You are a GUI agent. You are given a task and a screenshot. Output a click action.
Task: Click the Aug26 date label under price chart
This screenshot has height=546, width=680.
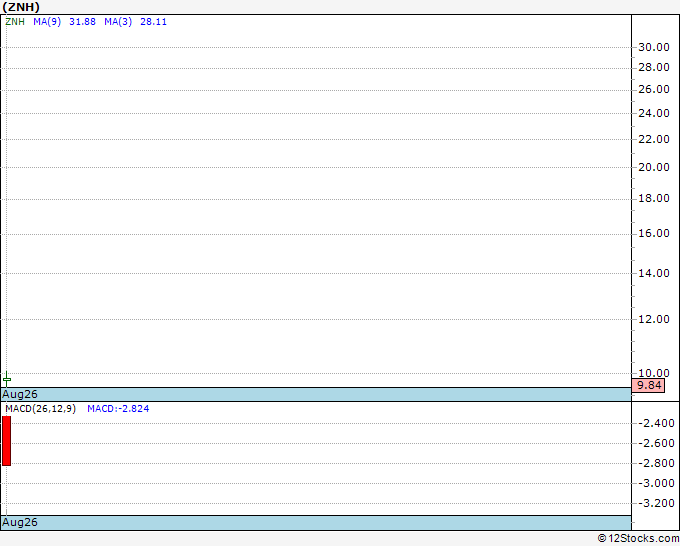point(20,394)
